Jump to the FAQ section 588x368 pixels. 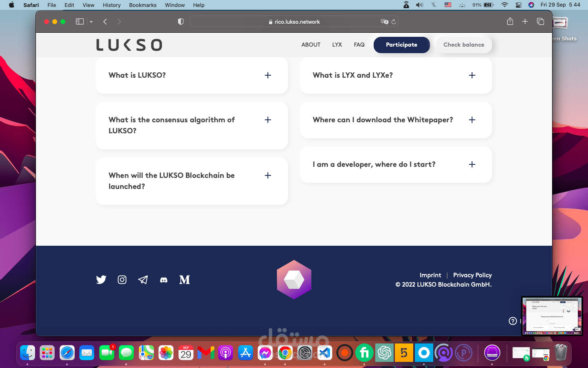pos(359,45)
